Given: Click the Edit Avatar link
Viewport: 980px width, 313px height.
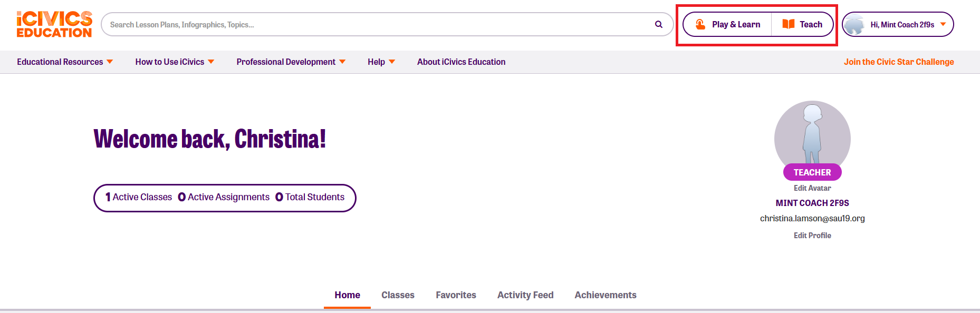Looking at the screenshot, I should point(812,188).
